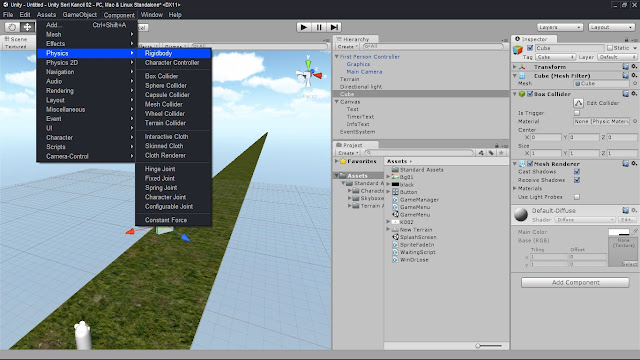The width and height of the screenshot is (640, 360).
Task: Collapse First Person Controller in Hierarchy
Action: (x=337, y=57)
